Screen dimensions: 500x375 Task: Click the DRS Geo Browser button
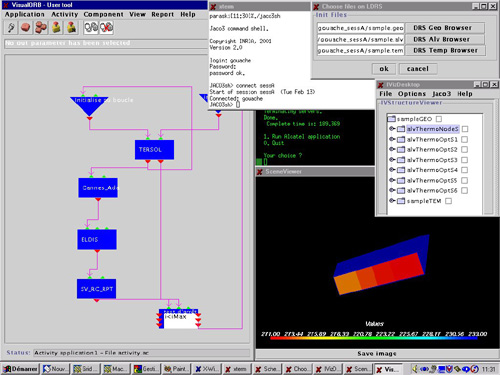coord(443,28)
